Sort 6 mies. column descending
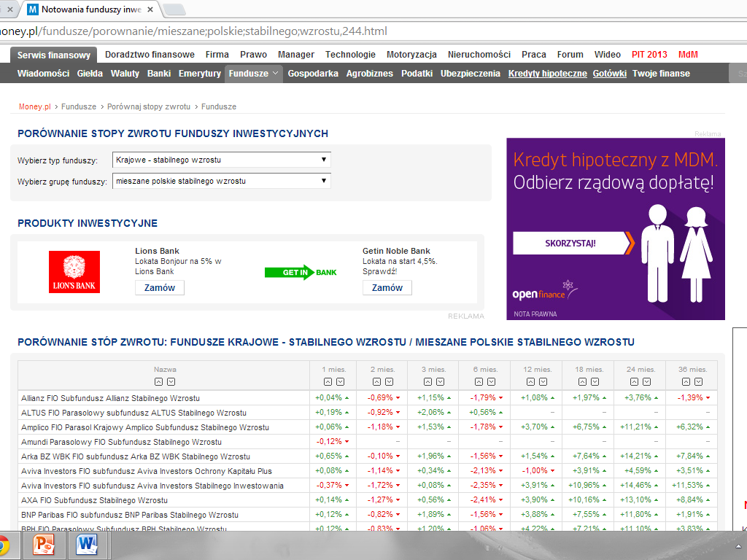 tap(491, 381)
